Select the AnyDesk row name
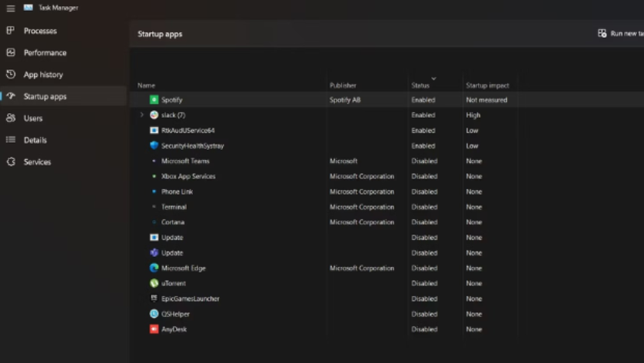The image size is (644, 363). tap(174, 329)
